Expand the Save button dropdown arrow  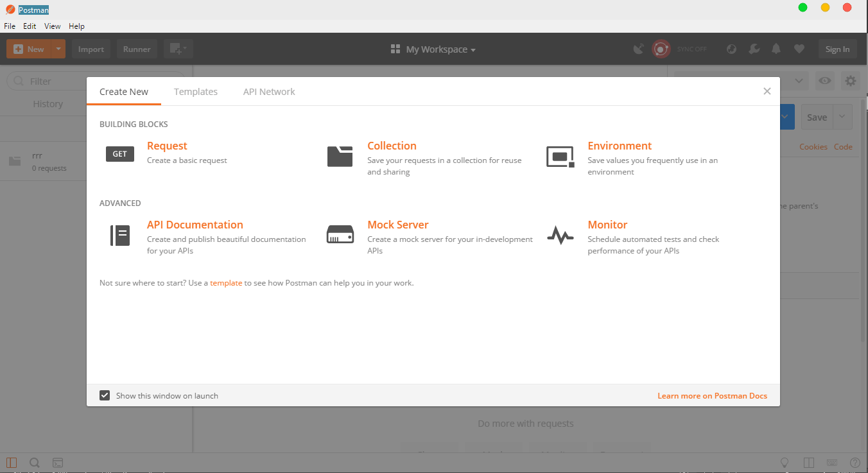coord(842,117)
